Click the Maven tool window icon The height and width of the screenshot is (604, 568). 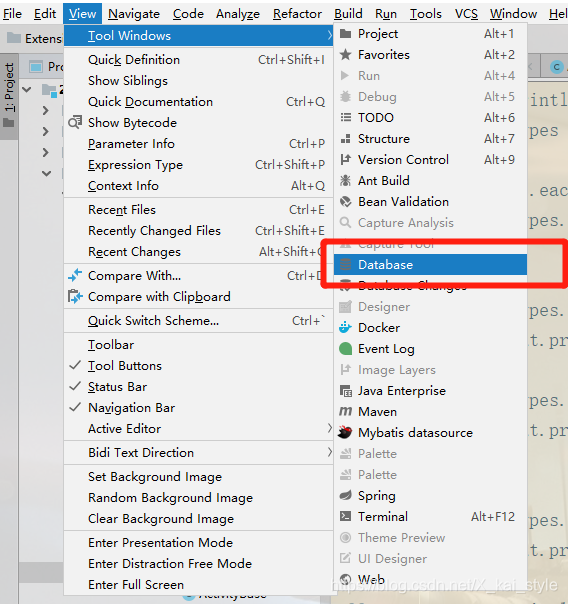[x=345, y=412]
